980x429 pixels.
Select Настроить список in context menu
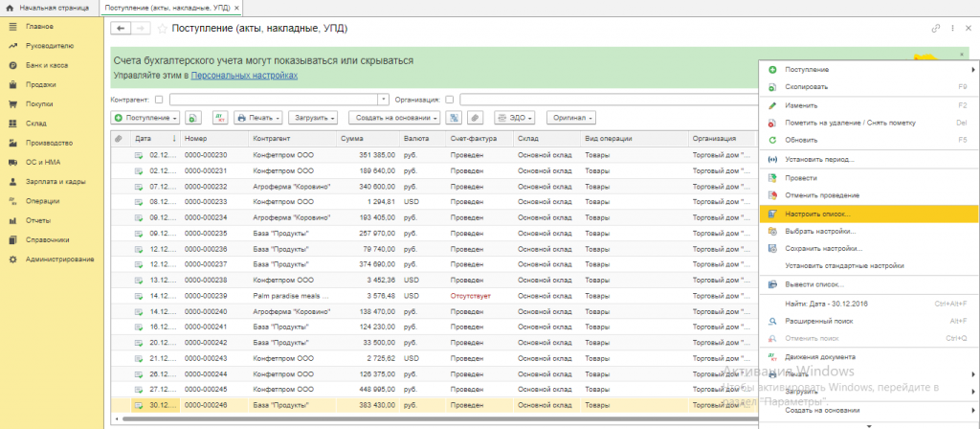(816, 214)
